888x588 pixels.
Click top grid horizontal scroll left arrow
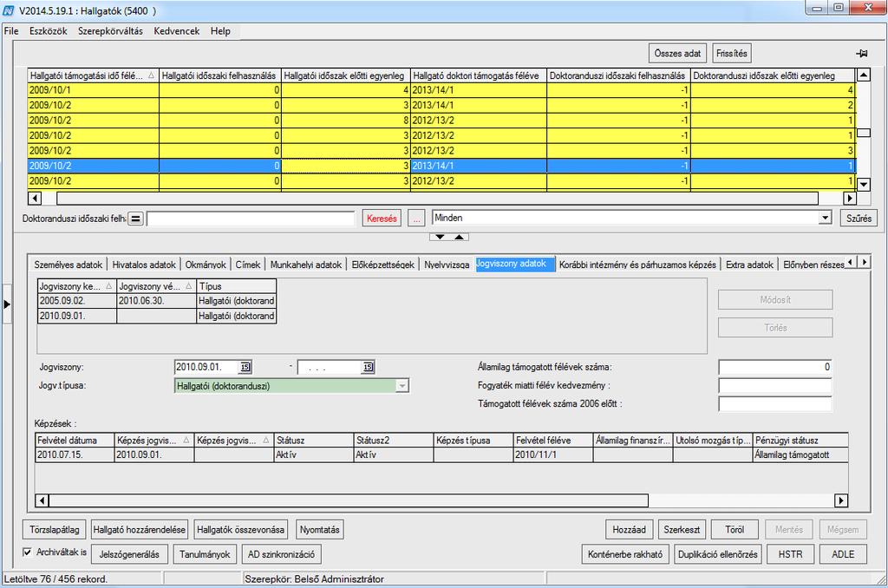[35, 199]
